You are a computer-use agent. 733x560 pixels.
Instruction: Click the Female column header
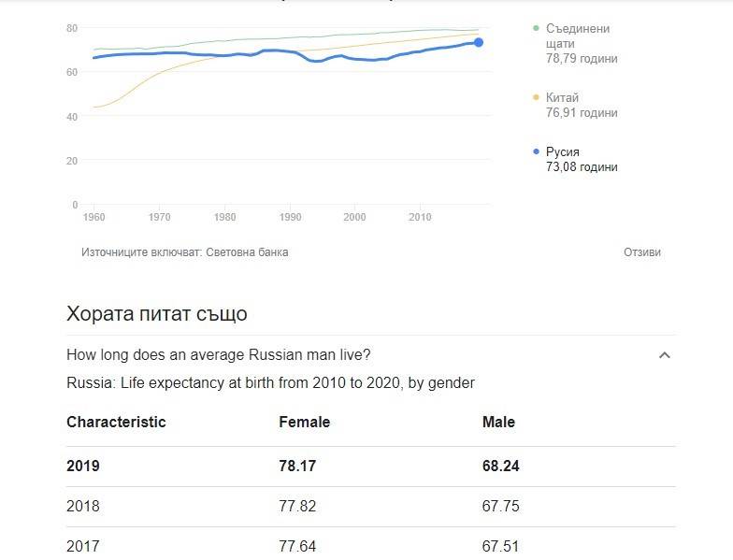click(x=305, y=423)
